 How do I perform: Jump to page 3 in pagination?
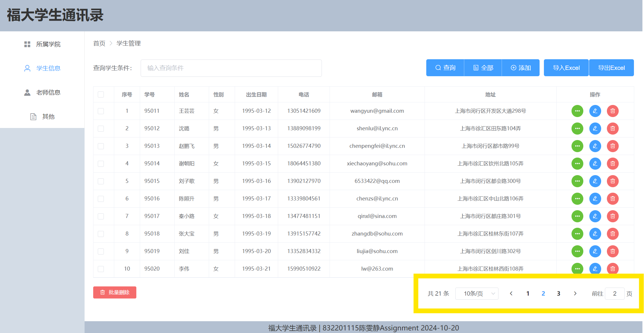(558, 294)
